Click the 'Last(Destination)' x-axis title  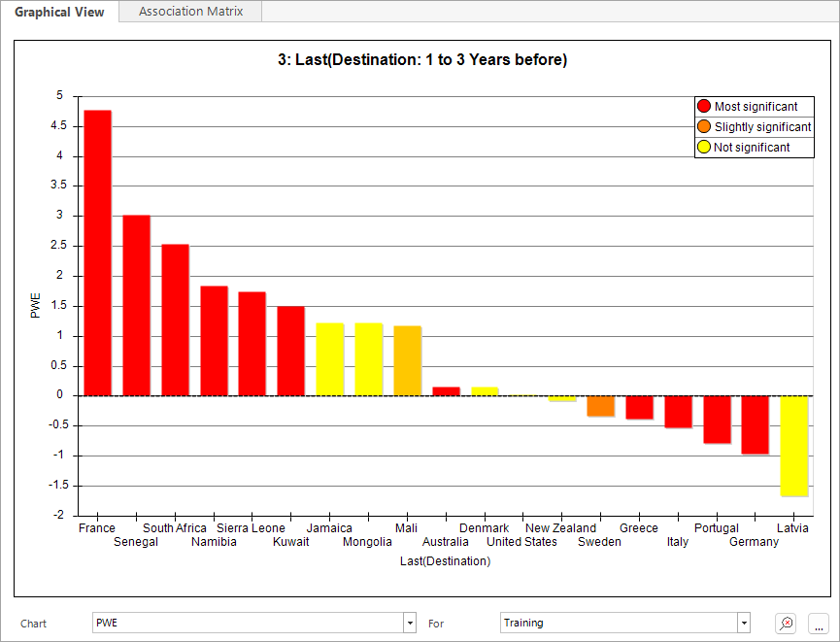click(x=445, y=561)
